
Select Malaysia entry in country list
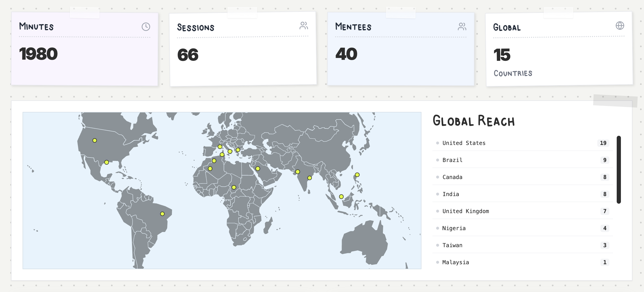[456, 262]
